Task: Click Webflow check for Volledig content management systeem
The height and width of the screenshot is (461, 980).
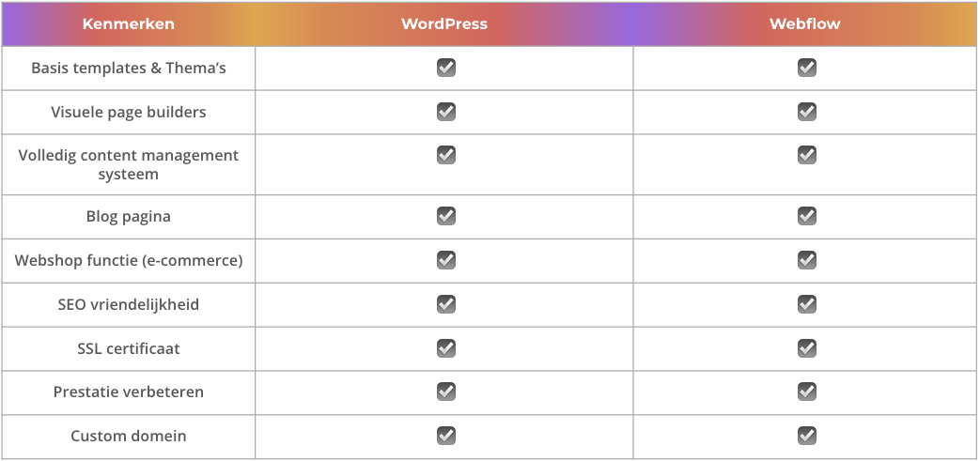Action: [806, 154]
